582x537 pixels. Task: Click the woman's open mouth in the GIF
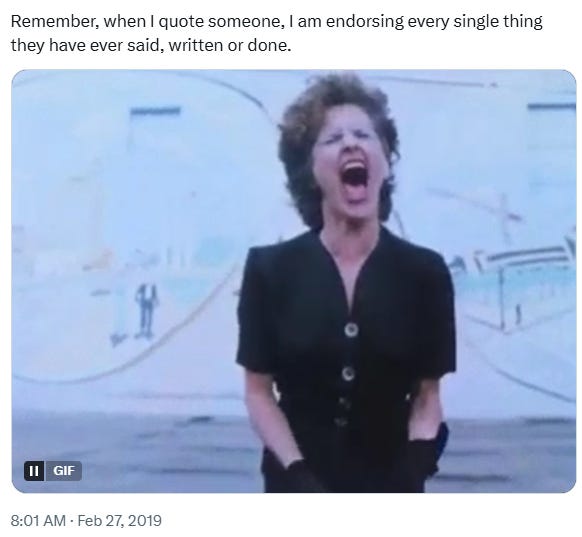pos(354,177)
